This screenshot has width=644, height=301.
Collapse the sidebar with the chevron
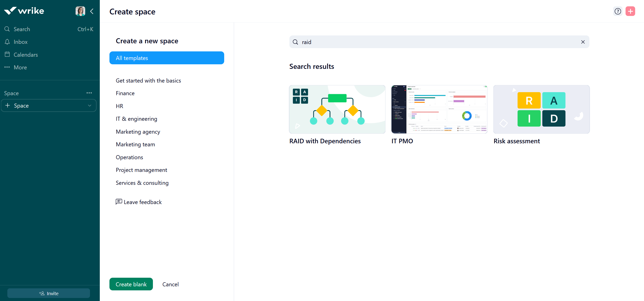(x=92, y=11)
